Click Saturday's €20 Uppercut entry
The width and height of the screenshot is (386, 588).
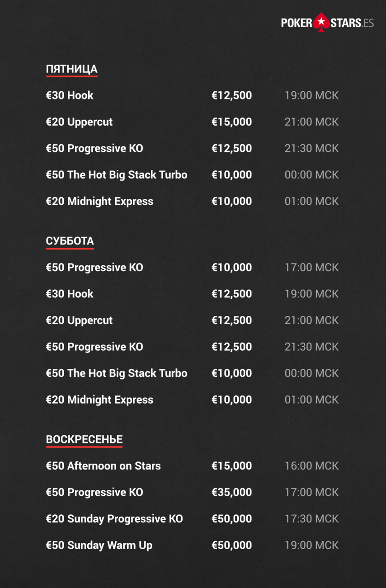click(x=80, y=320)
